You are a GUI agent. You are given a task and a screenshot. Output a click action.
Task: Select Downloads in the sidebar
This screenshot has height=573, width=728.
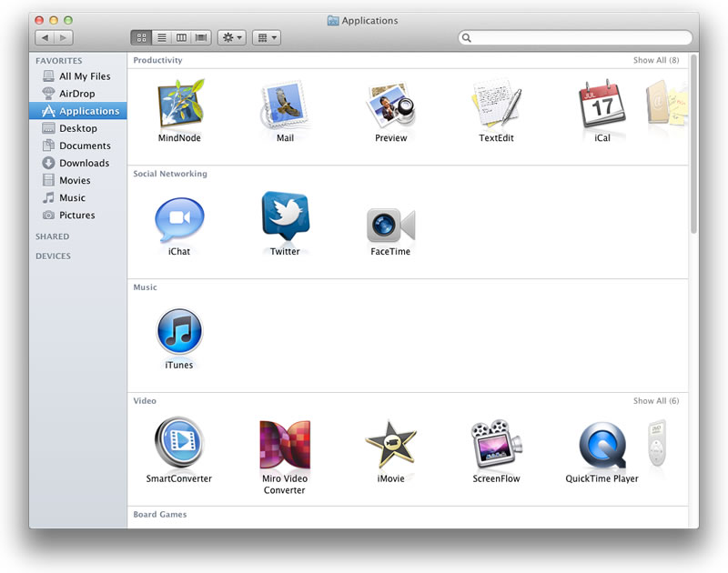click(84, 163)
